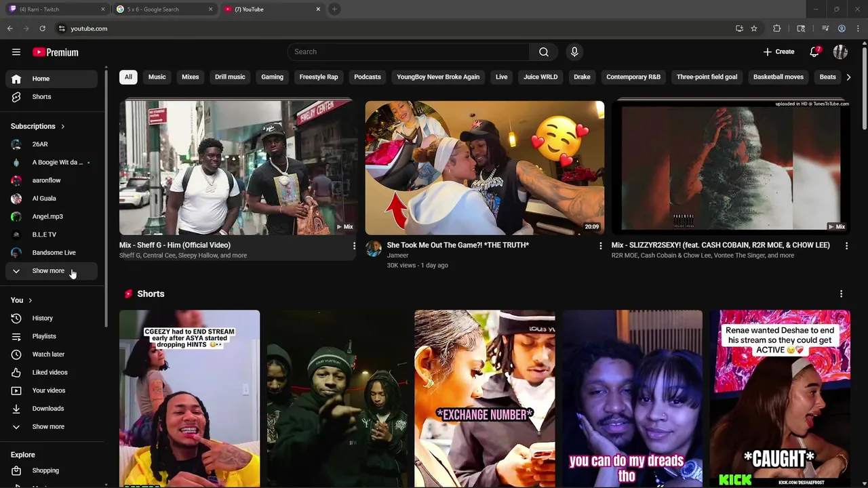Play the Sheff G Him mix thumbnail

(238, 167)
